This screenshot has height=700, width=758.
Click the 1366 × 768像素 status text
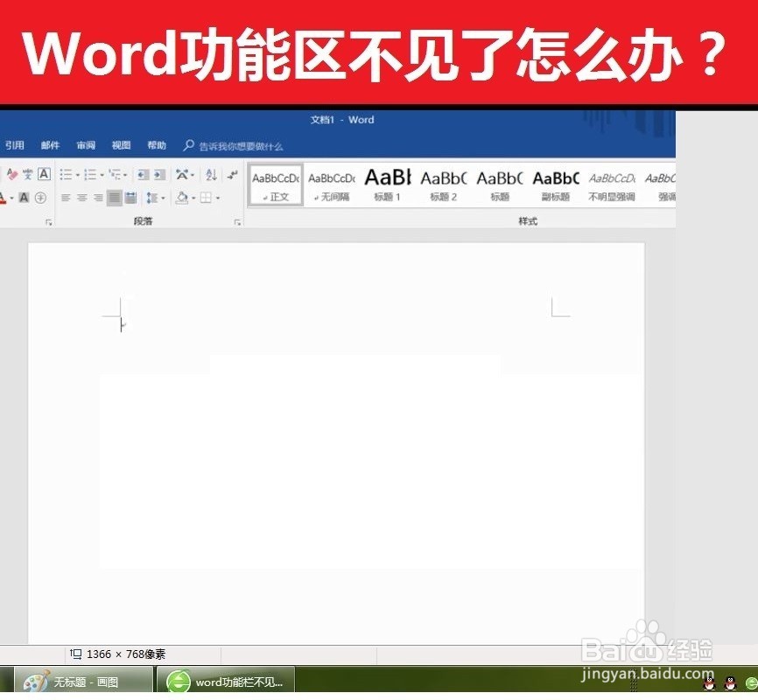pos(126,654)
